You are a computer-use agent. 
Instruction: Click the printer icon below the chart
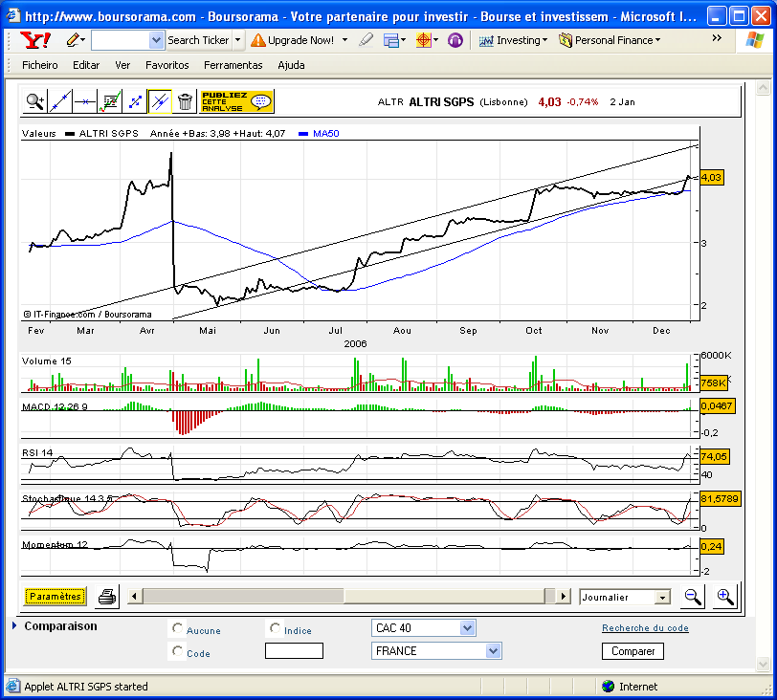click(x=107, y=597)
